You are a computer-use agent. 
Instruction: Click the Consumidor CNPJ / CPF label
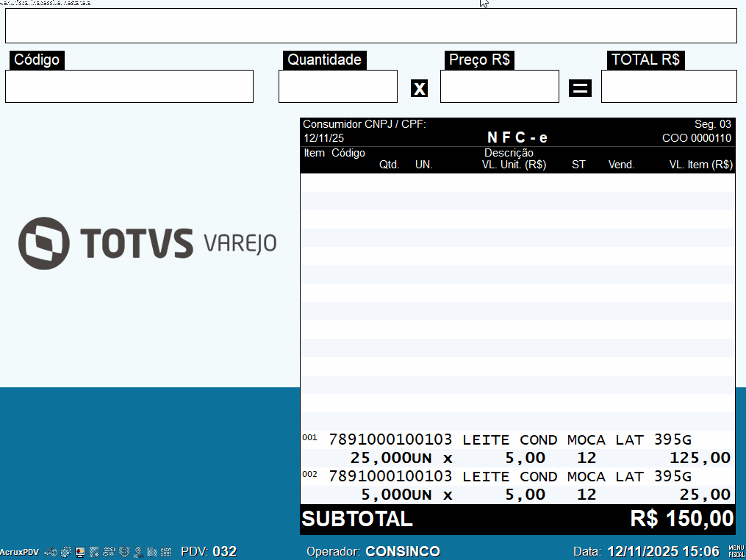pyautogui.click(x=365, y=124)
